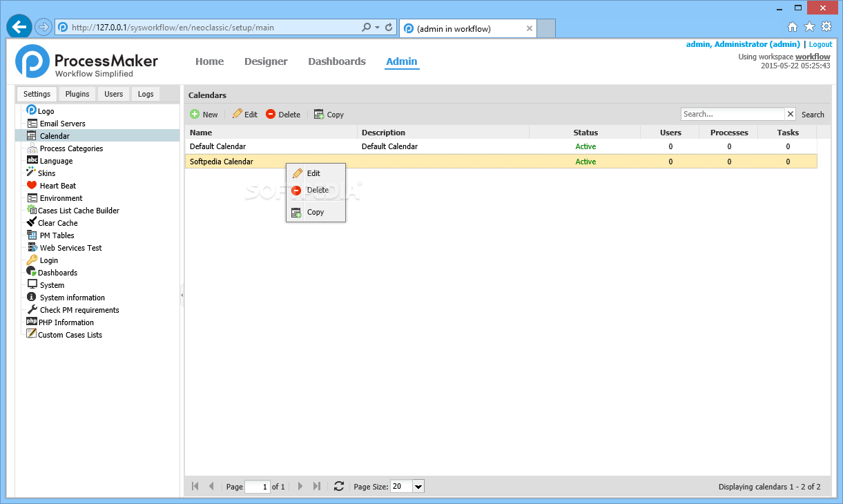Choose Edit from the context menu
The image size is (843, 504).
click(x=316, y=173)
